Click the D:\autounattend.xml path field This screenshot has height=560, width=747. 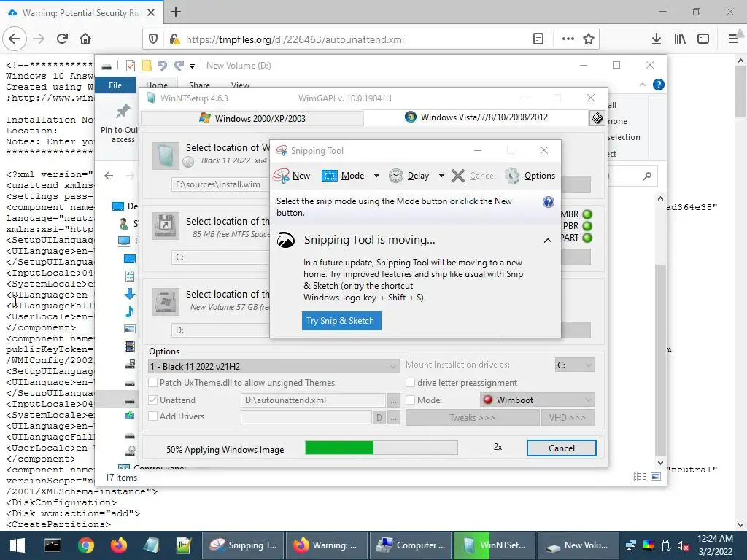click(x=313, y=400)
